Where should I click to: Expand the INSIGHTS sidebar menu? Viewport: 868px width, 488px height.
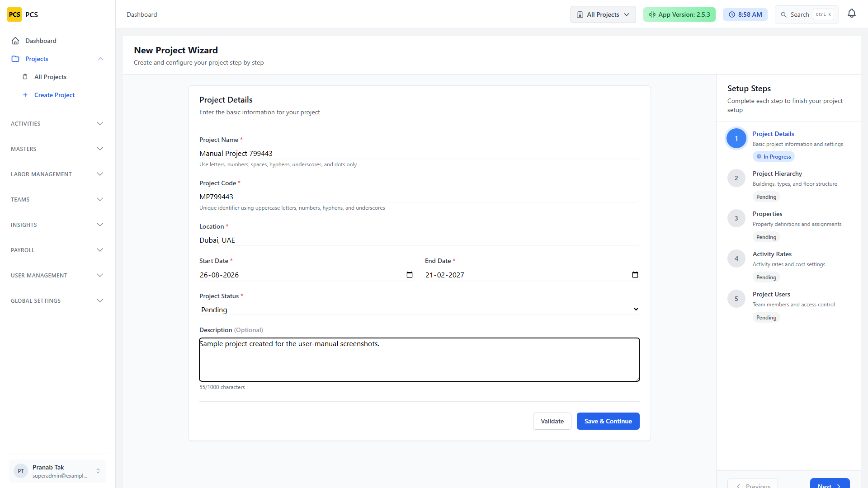coord(57,225)
